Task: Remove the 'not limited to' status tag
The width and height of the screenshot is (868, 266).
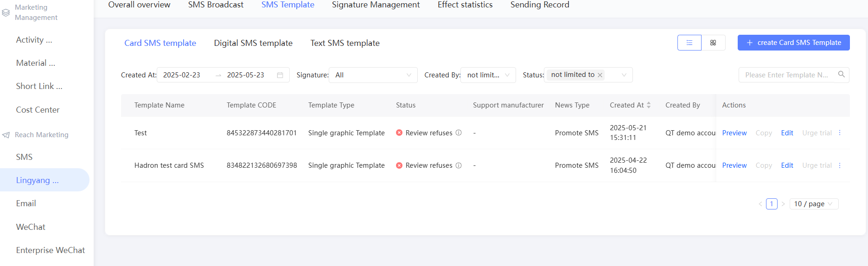Action: pyautogui.click(x=600, y=75)
